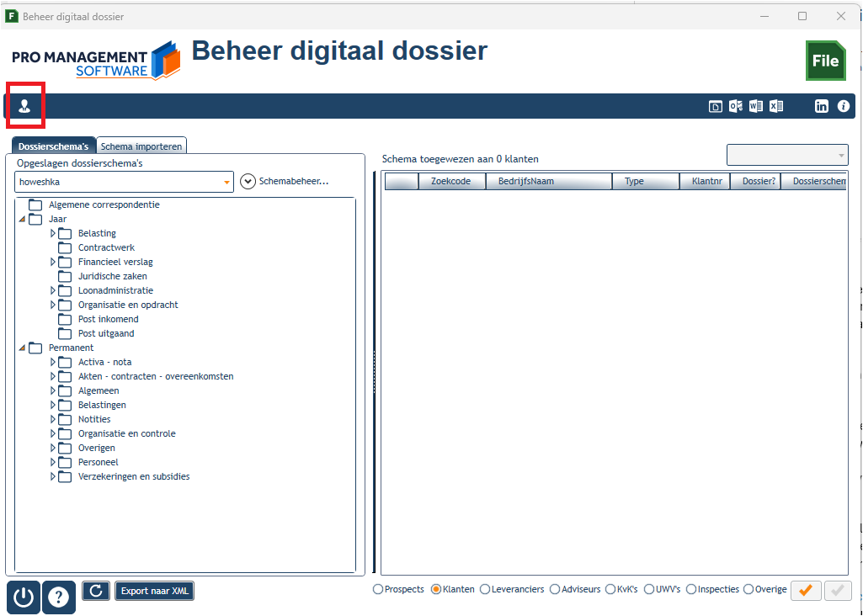Open the Excel icon in the toolbar
Image resolution: width=863 pixels, height=616 pixels.
tap(776, 106)
